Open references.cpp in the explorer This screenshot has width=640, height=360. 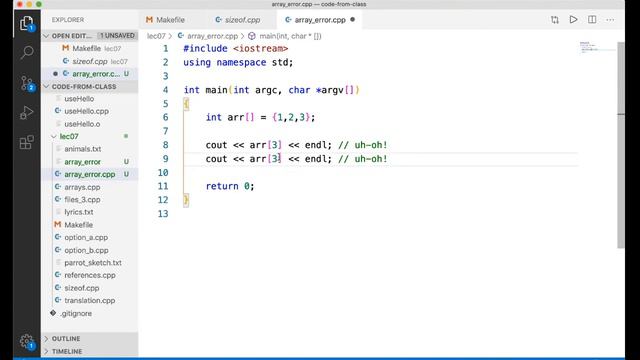pos(90,275)
